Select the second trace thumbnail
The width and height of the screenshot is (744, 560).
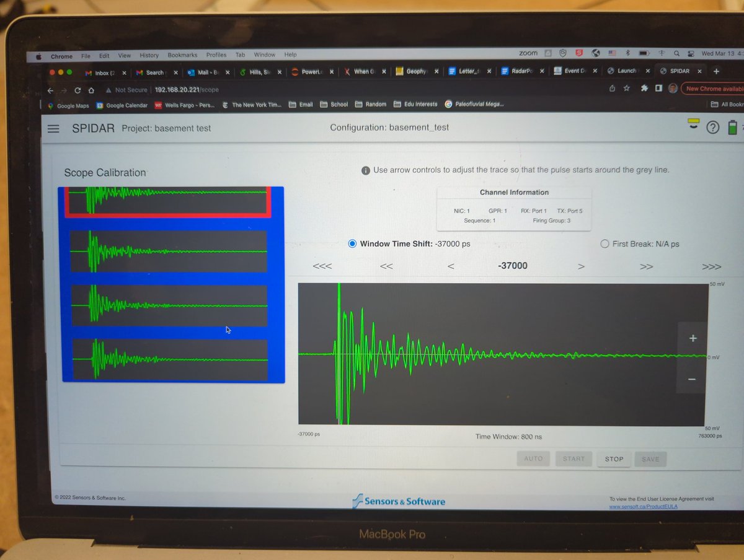coord(169,251)
